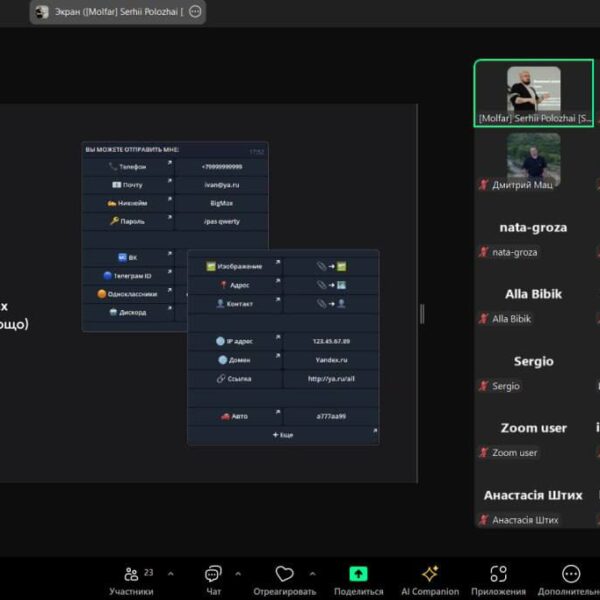600x600 pixels.
Task: Expand the caret next to Участники
Action: pyautogui.click(x=171, y=574)
